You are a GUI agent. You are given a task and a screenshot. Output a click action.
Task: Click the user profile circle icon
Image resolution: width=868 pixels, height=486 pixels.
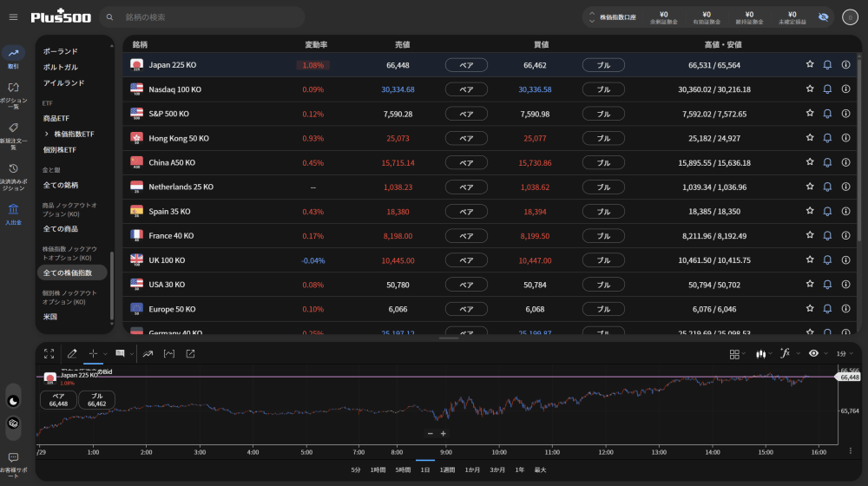(x=850, y=17)
